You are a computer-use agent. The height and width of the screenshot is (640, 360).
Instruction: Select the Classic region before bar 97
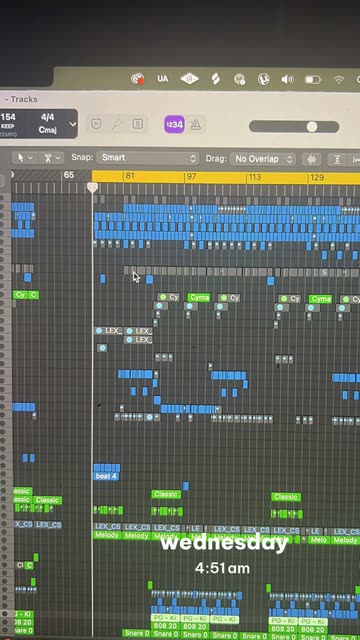166,494
